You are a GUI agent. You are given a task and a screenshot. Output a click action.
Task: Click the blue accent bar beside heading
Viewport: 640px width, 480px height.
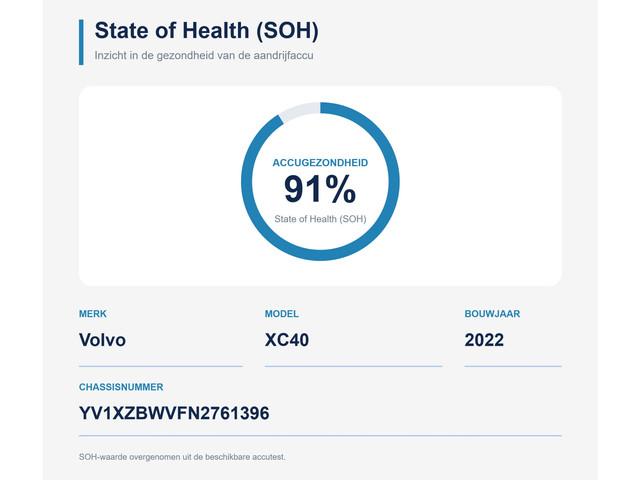point(81,42)
